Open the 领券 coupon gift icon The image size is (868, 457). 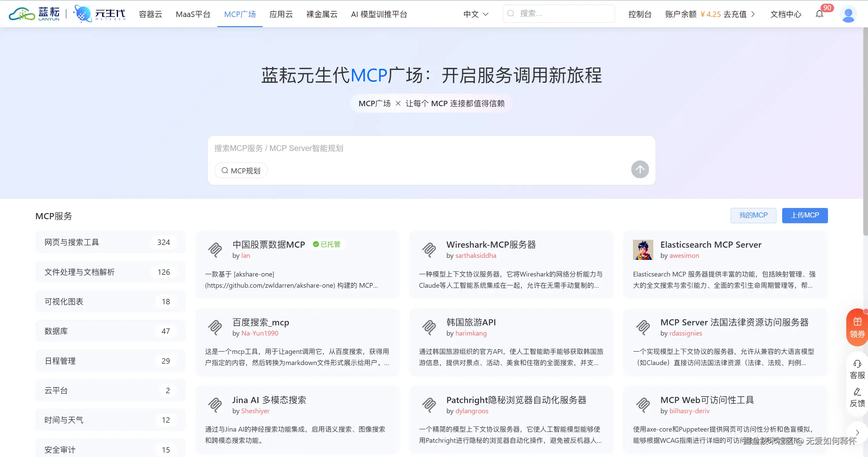[857, 321]
